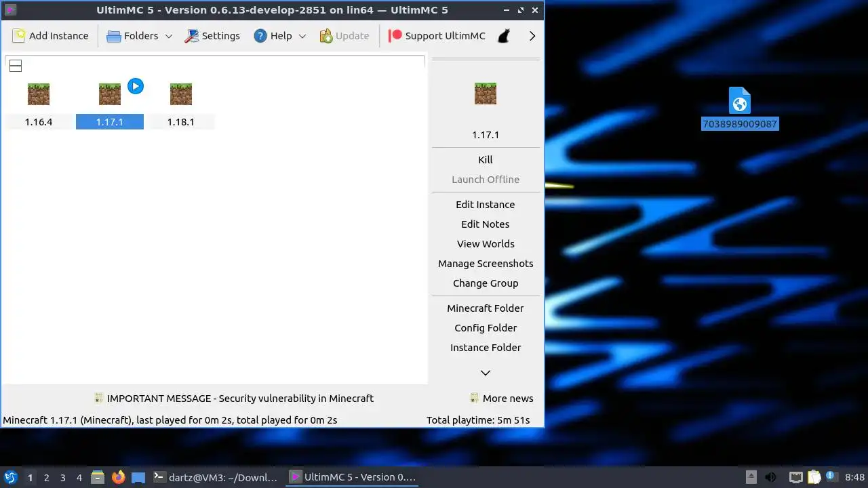Click the large grass block icon in the side panel

486,94
